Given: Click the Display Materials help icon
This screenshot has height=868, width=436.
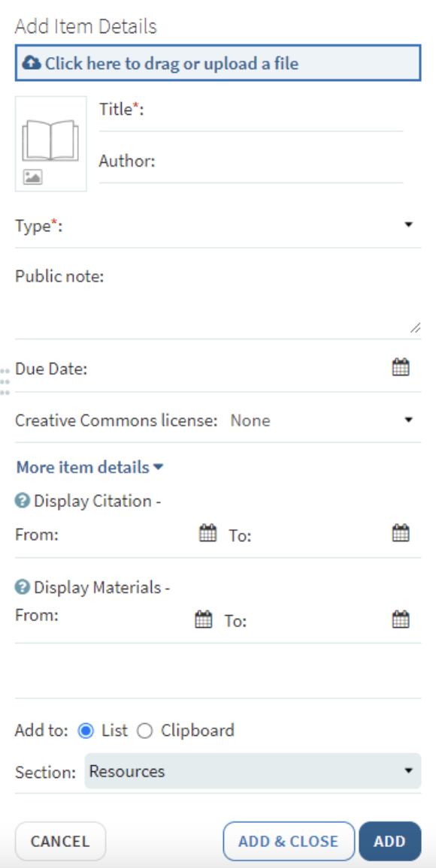Looking at the screenshot, I should (22, 587).
